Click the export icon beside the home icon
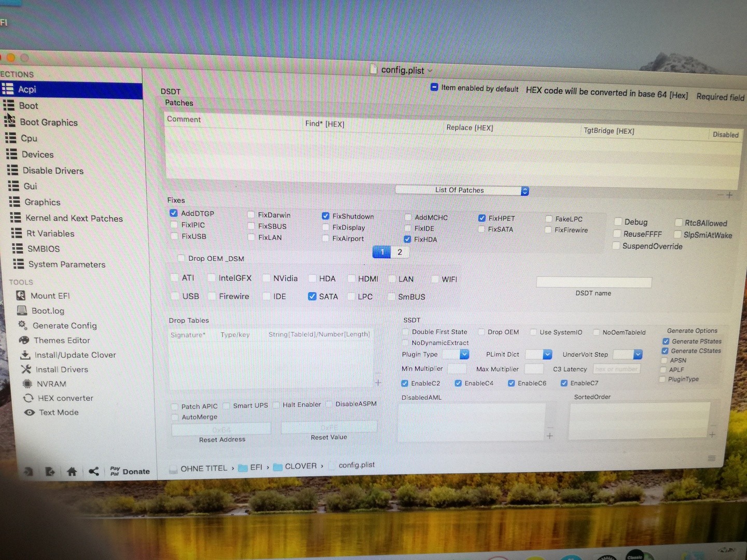The image size is (747, 560). pos(50,471)
